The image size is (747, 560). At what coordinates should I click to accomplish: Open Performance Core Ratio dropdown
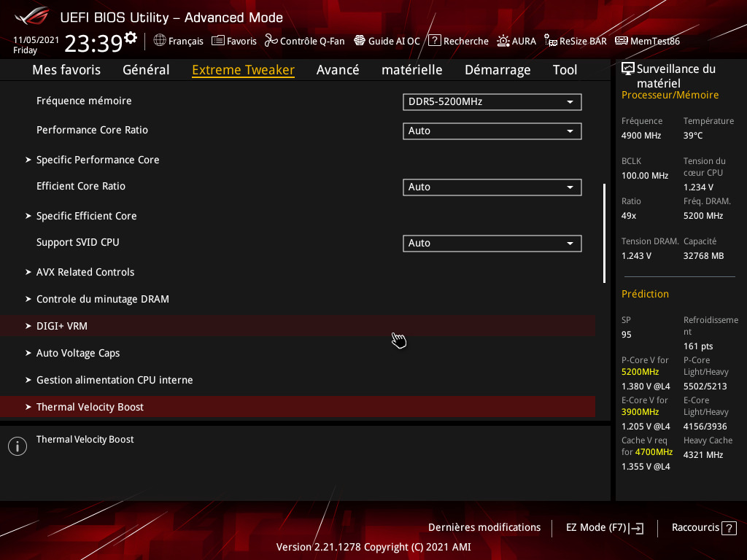[x=492, y=131]
